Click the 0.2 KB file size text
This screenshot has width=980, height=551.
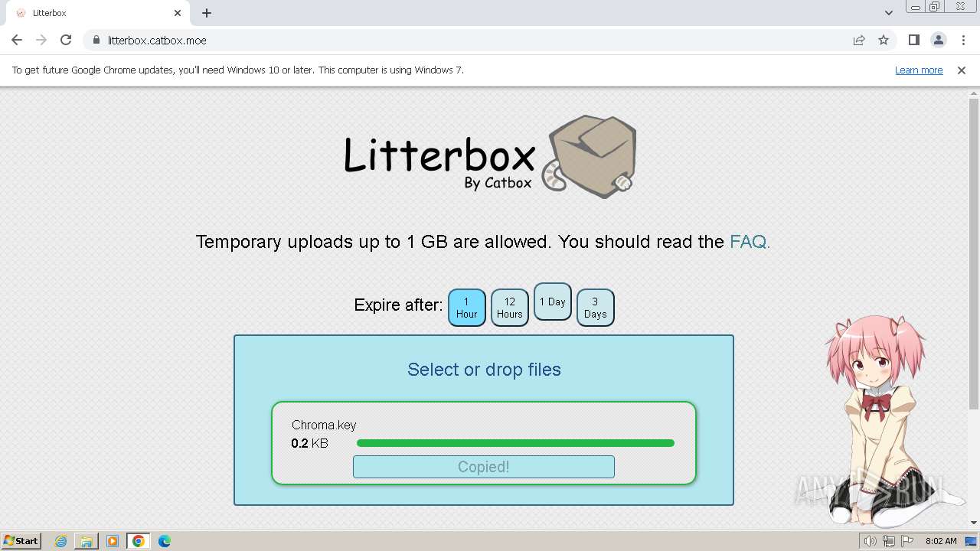[309, 443]
